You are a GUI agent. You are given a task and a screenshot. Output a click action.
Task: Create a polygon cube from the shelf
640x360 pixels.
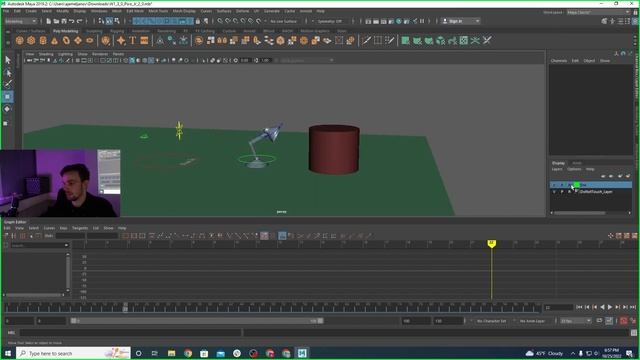pyautogui.click(x=31, y=40)
